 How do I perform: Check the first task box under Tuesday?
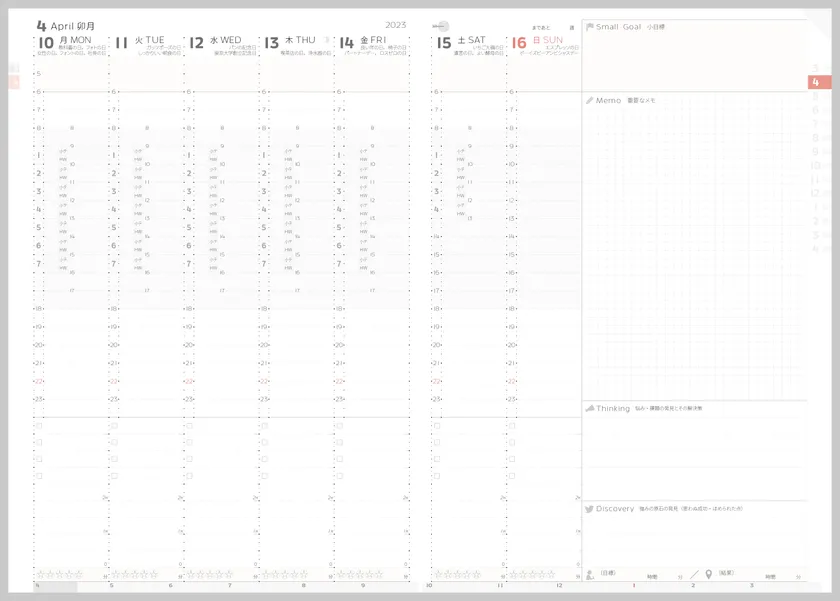coord(114,426)
